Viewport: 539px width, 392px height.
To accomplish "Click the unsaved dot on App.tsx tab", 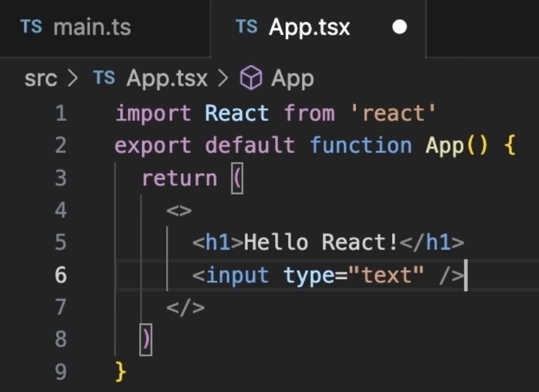I will [399, 27].
